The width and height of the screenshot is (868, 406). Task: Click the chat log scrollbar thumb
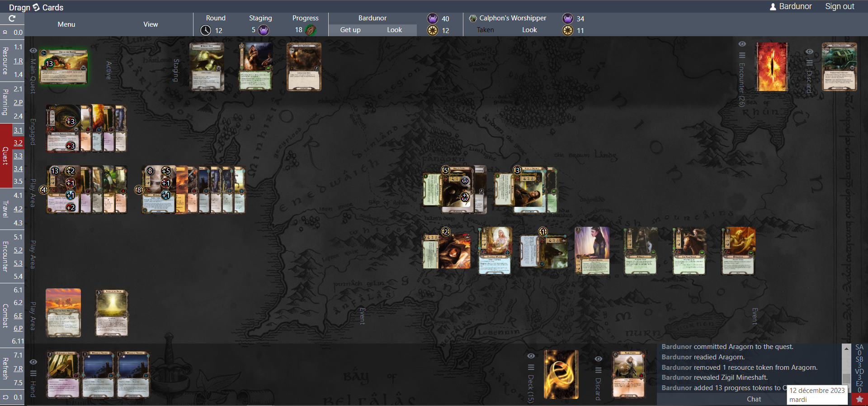point(846,378)
